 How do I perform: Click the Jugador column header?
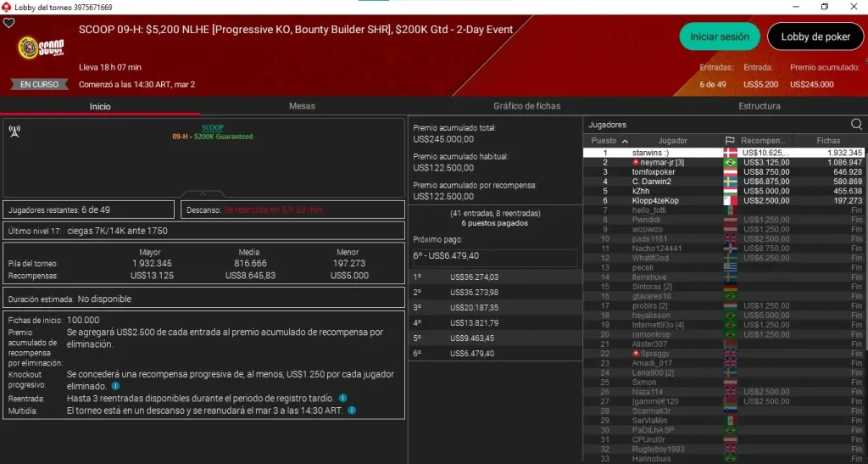pyautogui.click(x=672, y=141)
